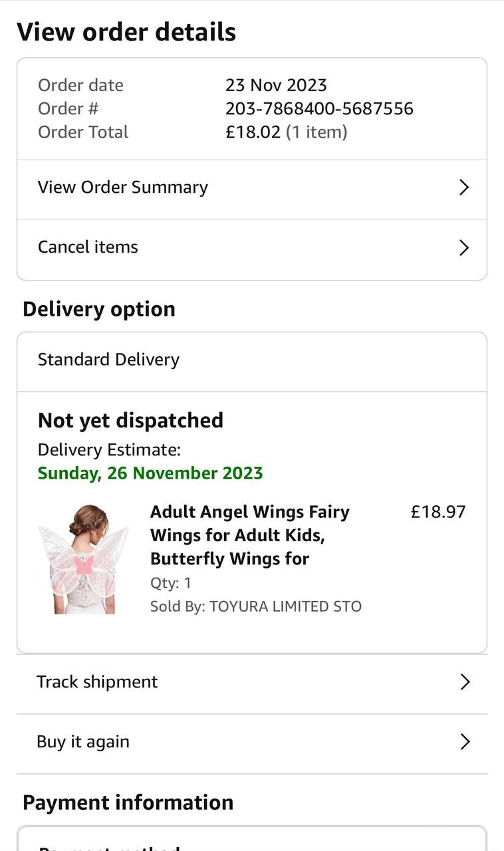Viewport: 504px width, 851px height.
Task: Click the order number 203-7868400-5687556
Action: 319,108
